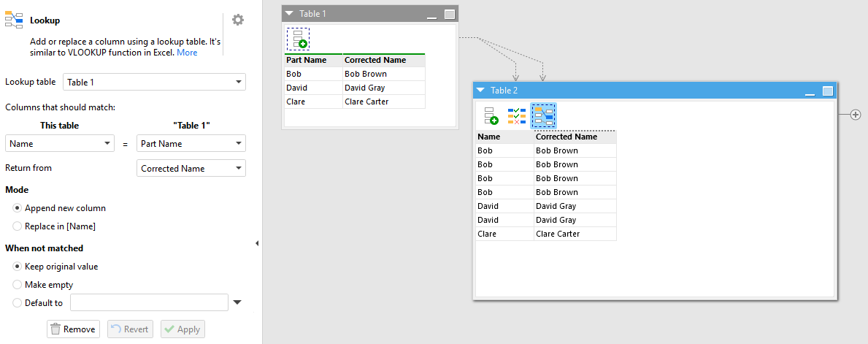Choose the Replace in [Name] mode
Viewport: 868px width, 344px height.
[54, 226]
